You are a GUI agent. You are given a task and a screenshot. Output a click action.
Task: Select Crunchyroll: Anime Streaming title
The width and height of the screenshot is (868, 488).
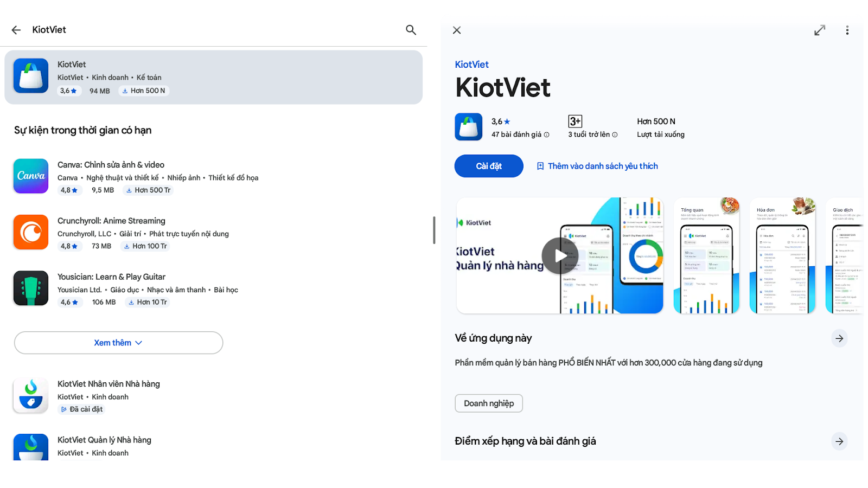tap(111, 221)
